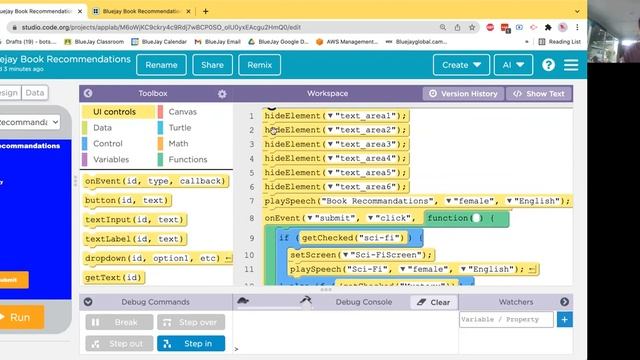Open the Extensions puzzle icon
This screenshot has height=360, width=640.
pos(548,27)
